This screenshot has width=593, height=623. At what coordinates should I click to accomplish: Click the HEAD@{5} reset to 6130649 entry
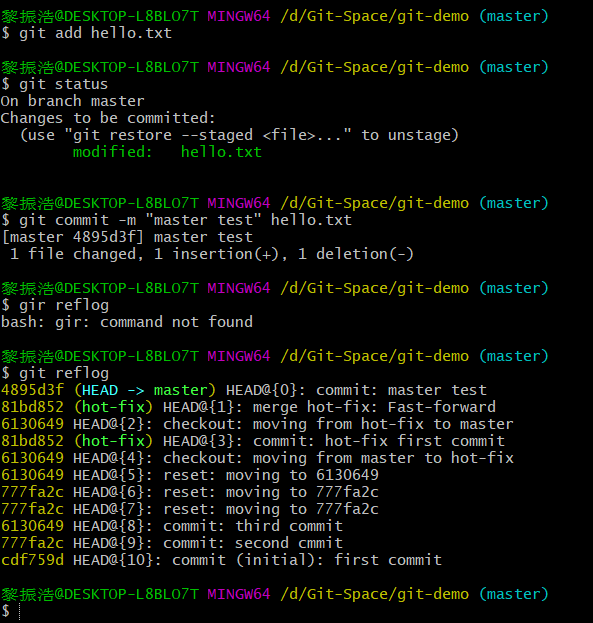point(190,476)
